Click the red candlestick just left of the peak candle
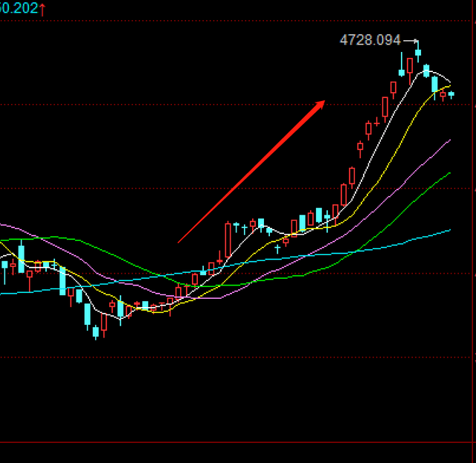476x463 pixels. click(x=410, y=68)
